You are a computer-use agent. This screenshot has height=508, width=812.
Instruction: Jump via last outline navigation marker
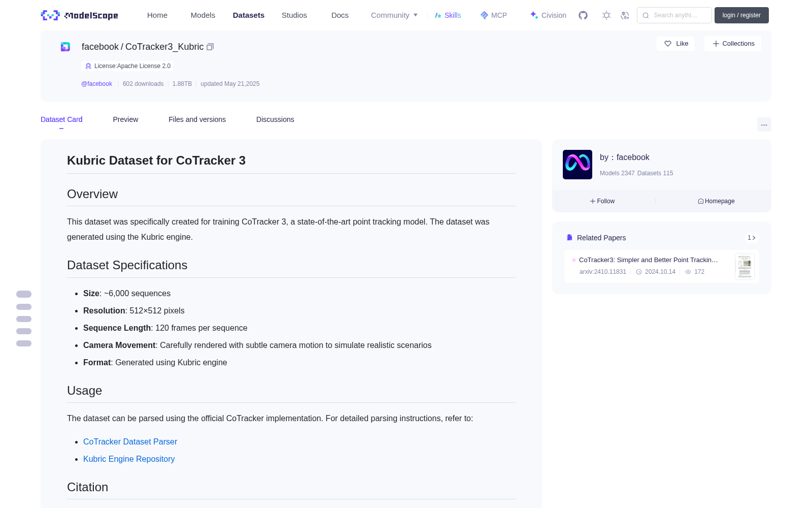click(x=24, y=343)
